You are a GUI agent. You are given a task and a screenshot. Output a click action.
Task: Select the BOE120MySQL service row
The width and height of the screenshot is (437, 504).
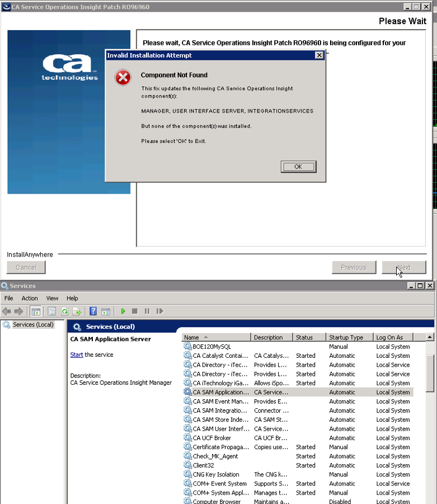click(298, 347)
